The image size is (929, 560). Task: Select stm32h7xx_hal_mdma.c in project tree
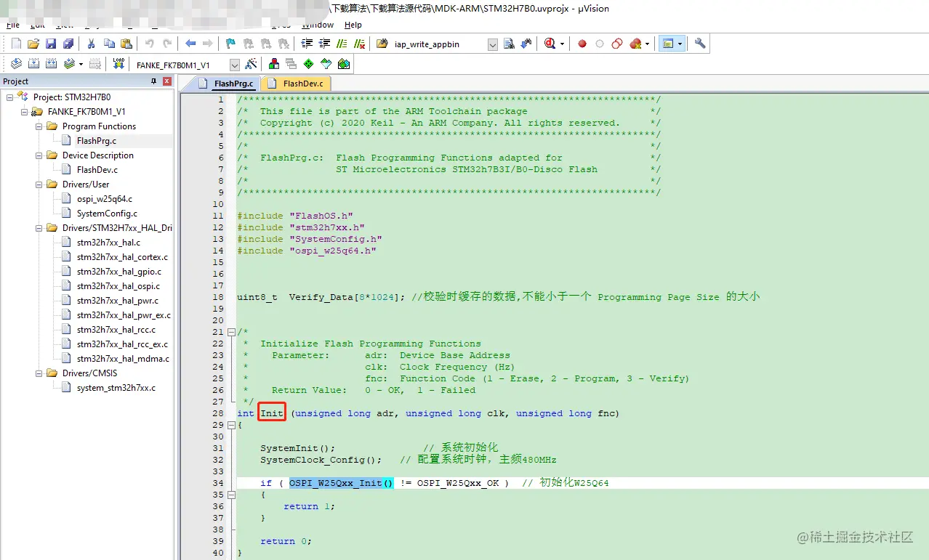coord(123,358)
